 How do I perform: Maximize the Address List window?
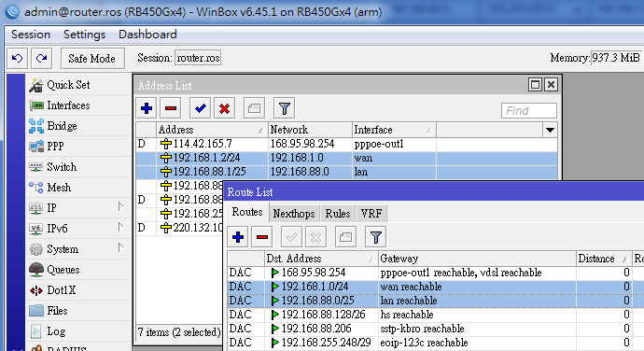pos(535,85)
